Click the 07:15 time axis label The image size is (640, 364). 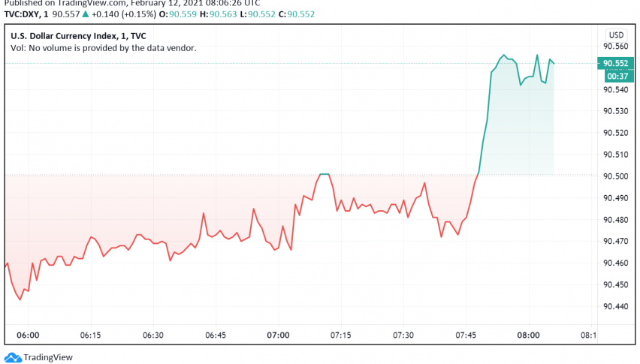click(341, 335)
